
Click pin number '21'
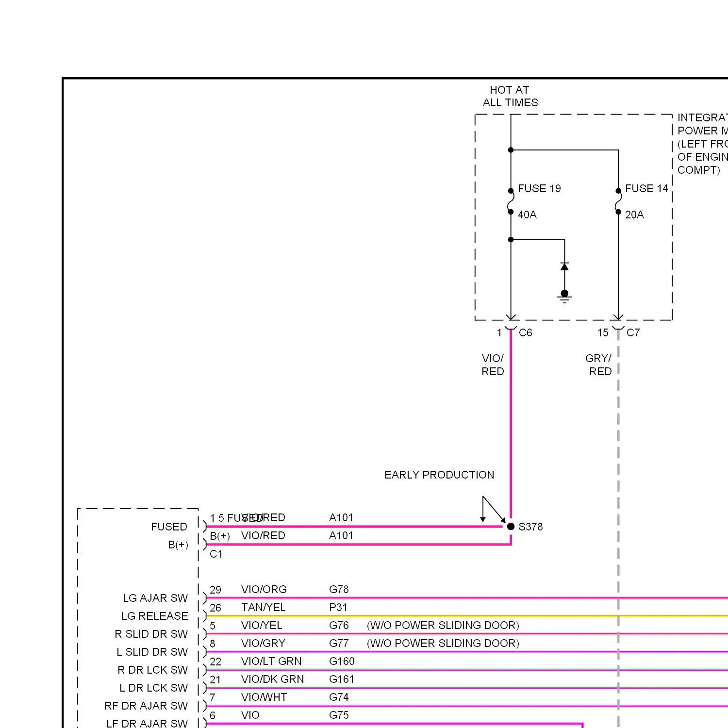215,679
